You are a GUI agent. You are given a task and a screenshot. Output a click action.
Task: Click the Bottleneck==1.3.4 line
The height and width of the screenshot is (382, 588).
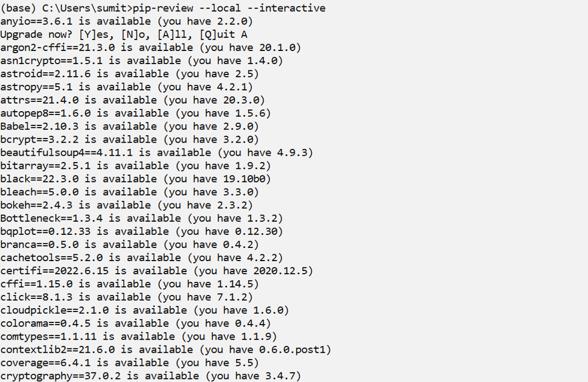click(x=142, y=219)
